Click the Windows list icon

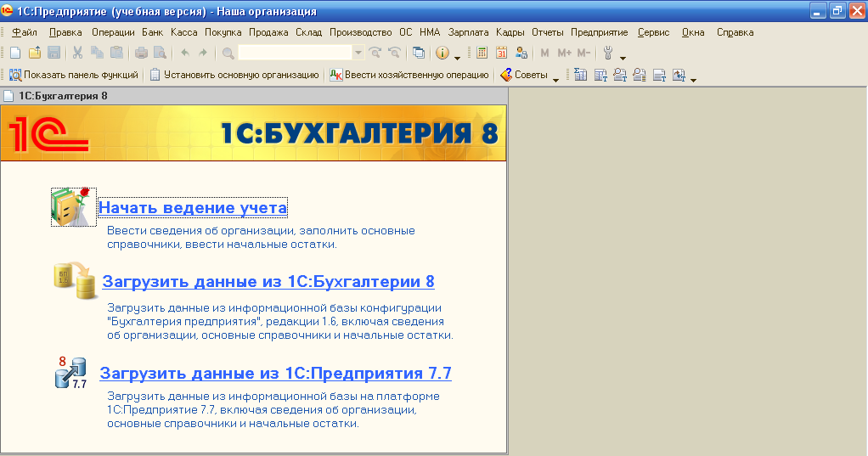(419, 53)
